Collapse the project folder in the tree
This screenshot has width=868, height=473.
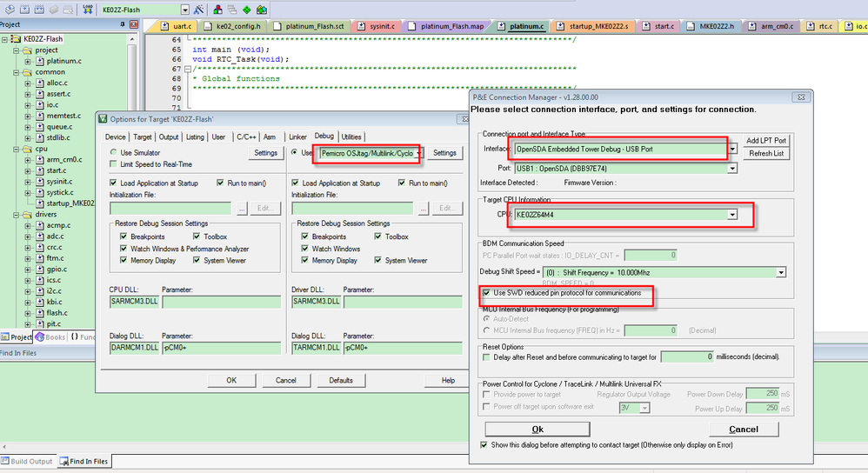pyautogui.click(x=16, y=50)
